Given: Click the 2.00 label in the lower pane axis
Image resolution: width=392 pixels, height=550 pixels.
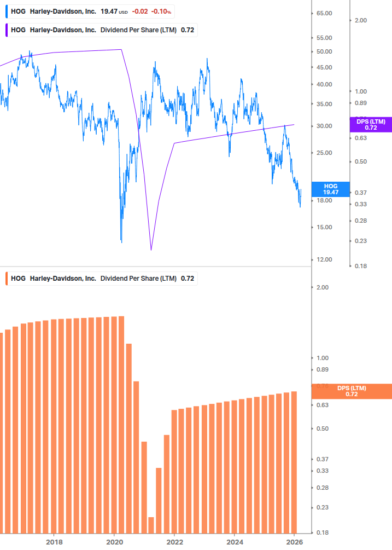Looking at the screenshot, I should point(323,287).
